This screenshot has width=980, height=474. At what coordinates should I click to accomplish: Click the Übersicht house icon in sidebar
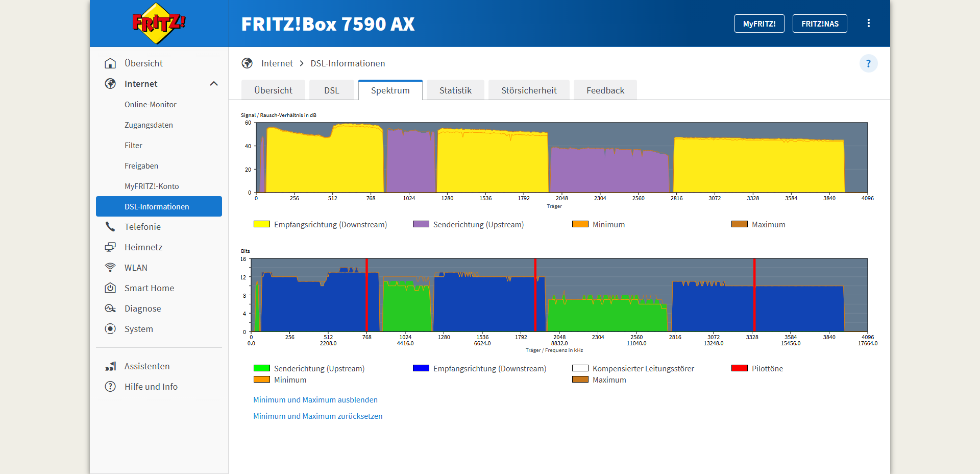pos(110,63)
